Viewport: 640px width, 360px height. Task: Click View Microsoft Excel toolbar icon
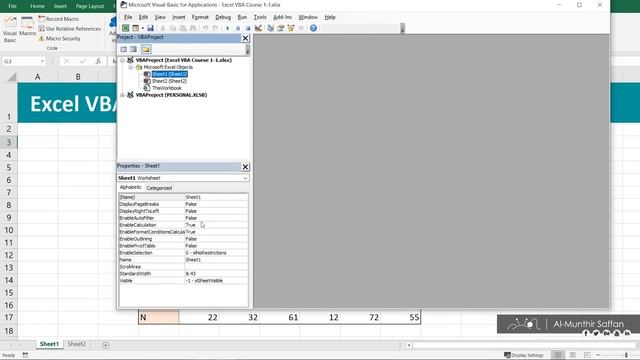point(125,28)
